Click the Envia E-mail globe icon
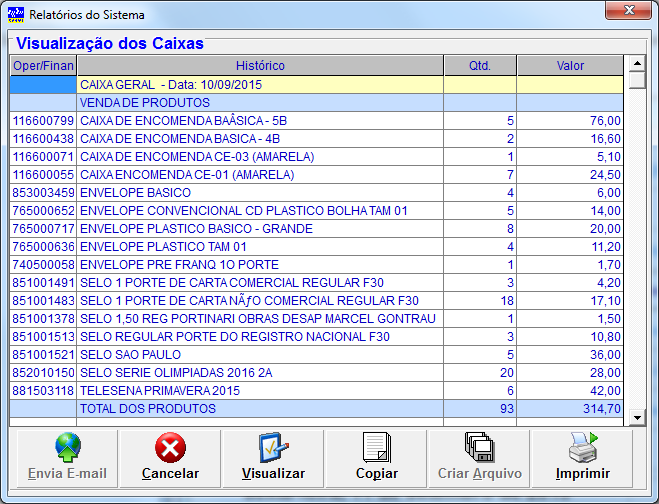Screen dimensions: 659x504 68,447
